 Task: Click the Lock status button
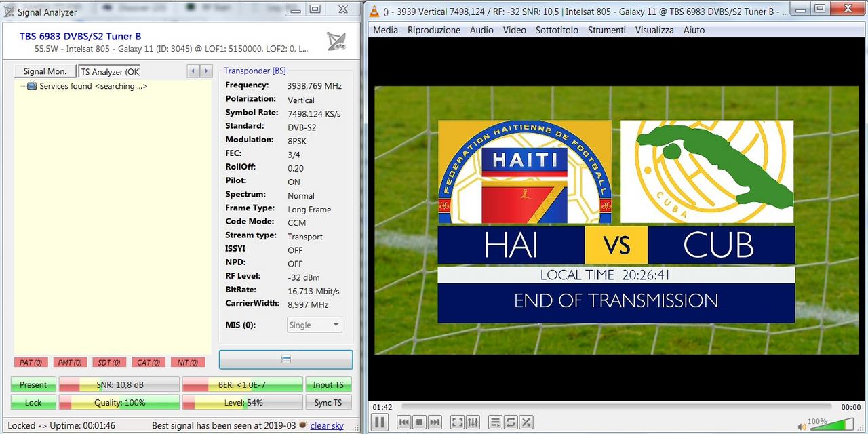pyautogui.click(x=33, y=402)
